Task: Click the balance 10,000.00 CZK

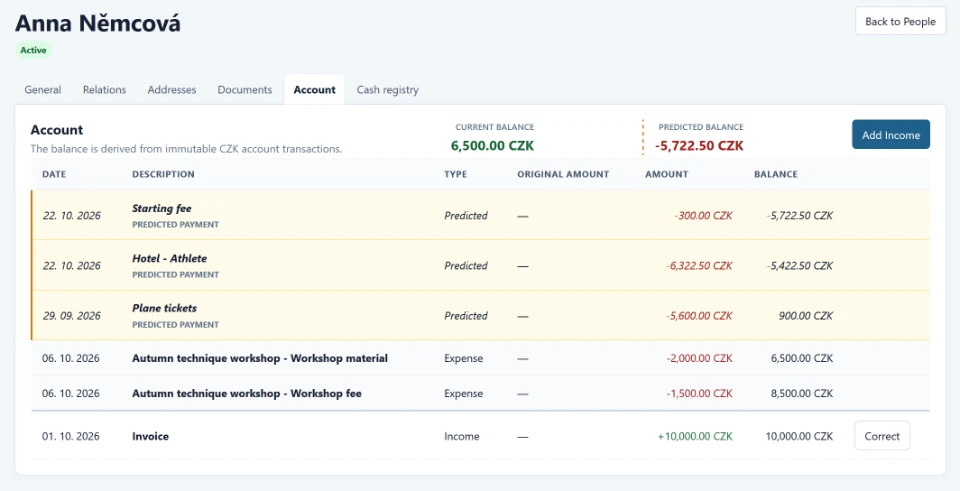Action: (800, 437)
